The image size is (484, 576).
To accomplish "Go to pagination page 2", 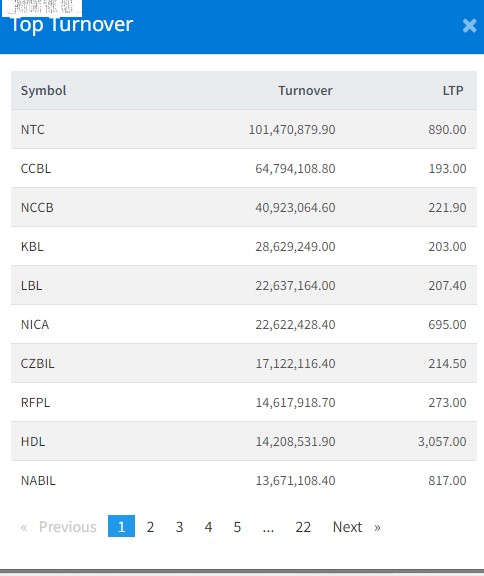I will [150, 526].
